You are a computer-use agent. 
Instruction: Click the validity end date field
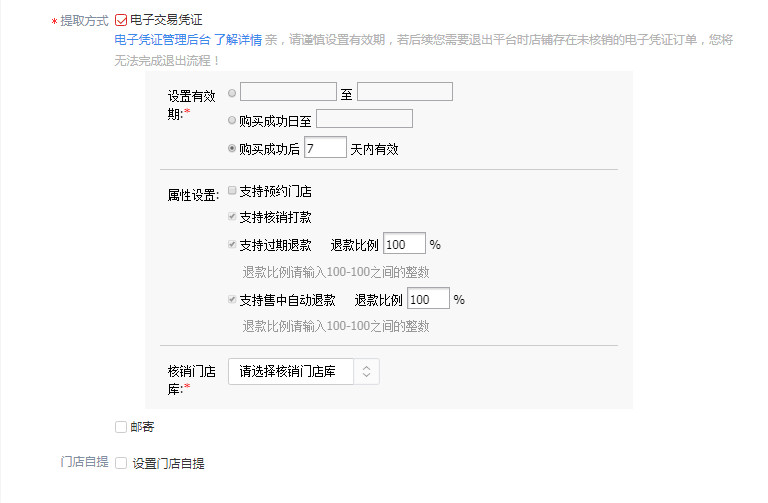pyautogui.click(x=404, y=92)
